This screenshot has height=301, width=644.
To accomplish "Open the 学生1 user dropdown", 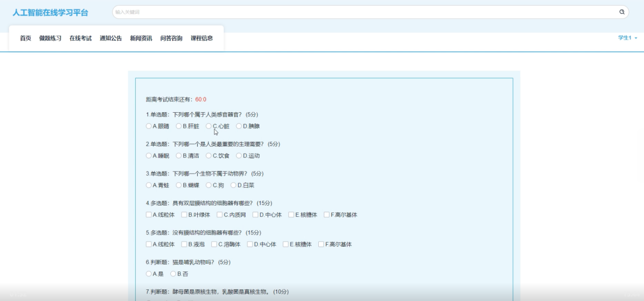I will (628, 38).
